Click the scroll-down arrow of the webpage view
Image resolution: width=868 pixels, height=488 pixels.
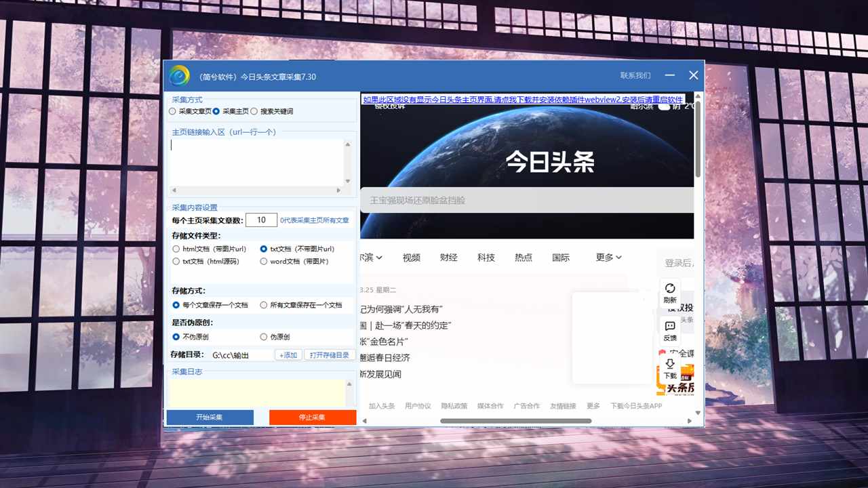[x=699, y=411]
